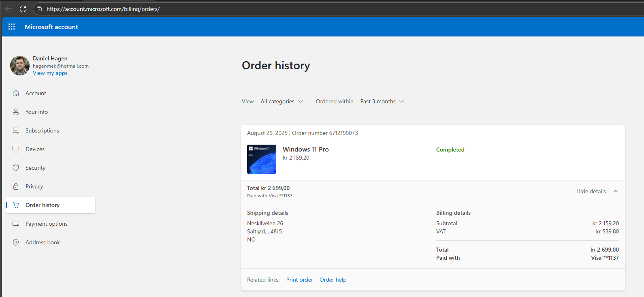Click the Daniel Hagen name text
Image resolution: width=644 pixels, height=297 pixels.
(50, 58)
